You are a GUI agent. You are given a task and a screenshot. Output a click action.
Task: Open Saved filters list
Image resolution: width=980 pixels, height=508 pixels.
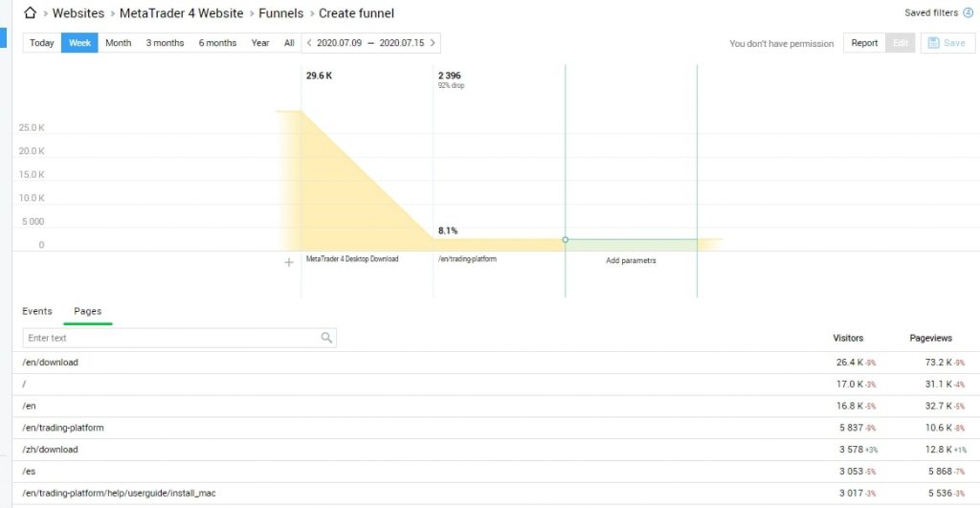(930, 12)
